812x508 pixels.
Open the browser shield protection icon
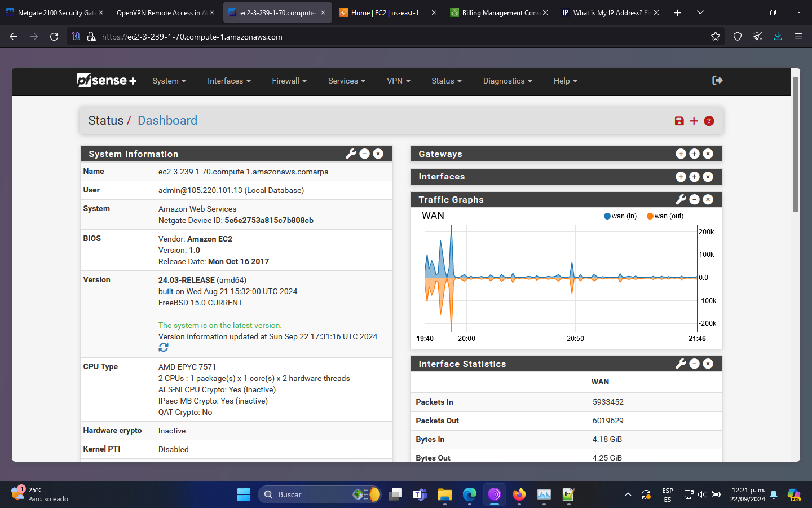pos(738,36)
